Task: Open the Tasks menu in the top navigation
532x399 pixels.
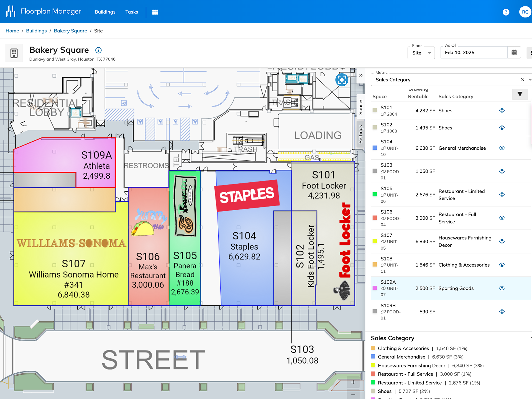Action: point(132,12)
